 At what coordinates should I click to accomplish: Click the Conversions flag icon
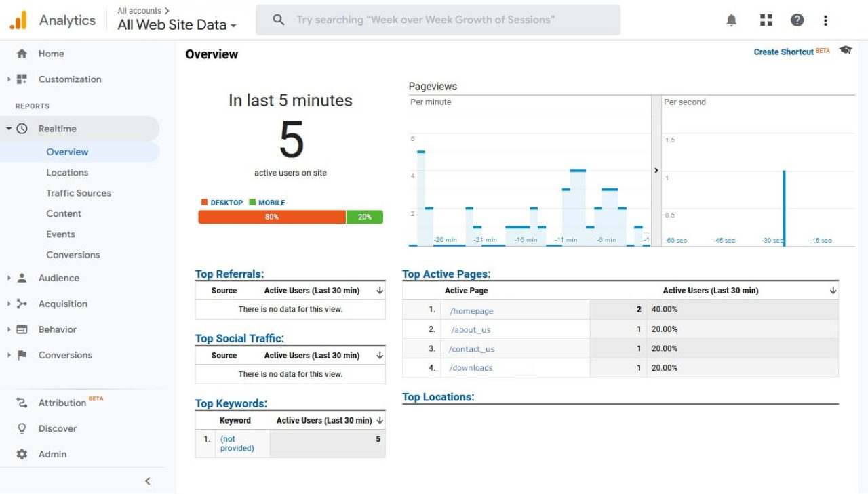(22, 355)
